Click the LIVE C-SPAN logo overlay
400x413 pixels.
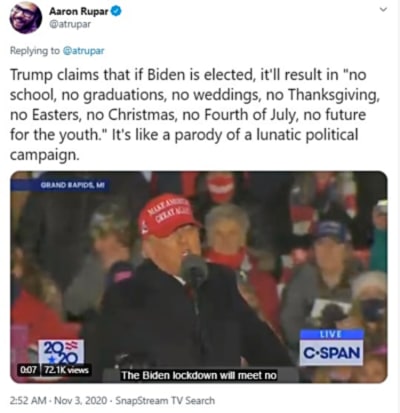(331, 347)
